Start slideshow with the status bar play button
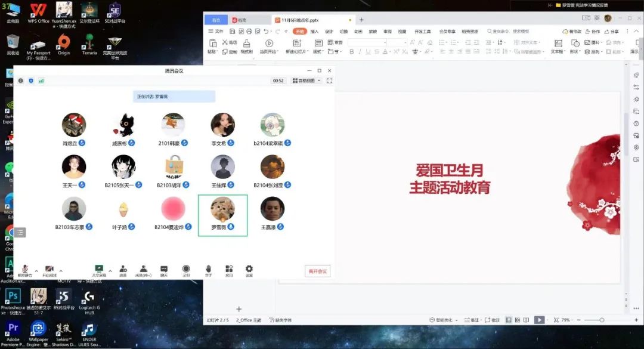This screenshot has height=349, width=644. (x=539, y=320)
